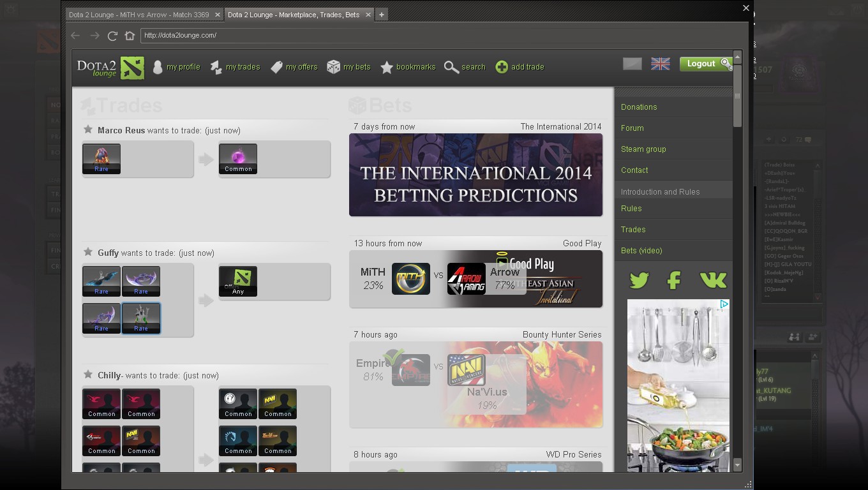Image resolution: width=868 pixels, height=490 pixels.
Task: Close the MiTH vs Arrow Match tab
Action: [218, 15]
